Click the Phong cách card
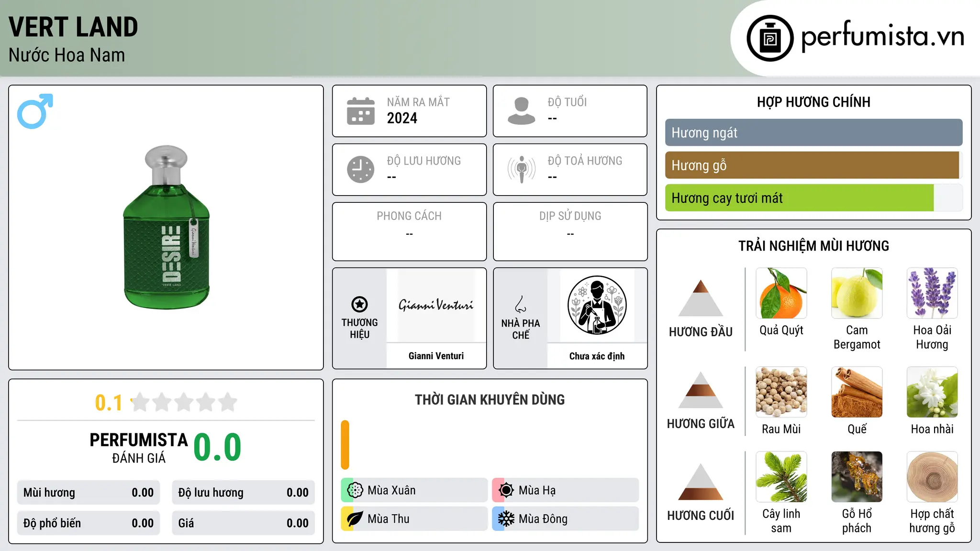Screen dimensions: 980x551 point(409,231)
